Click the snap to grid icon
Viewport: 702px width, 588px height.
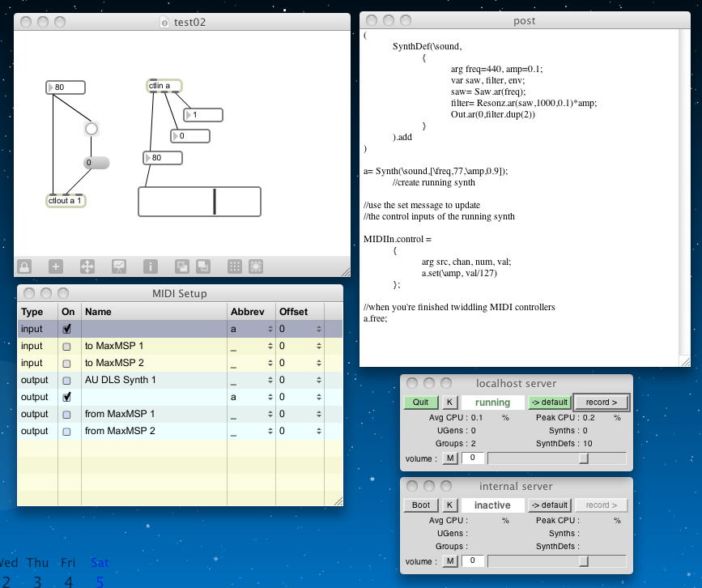(256, 266)
